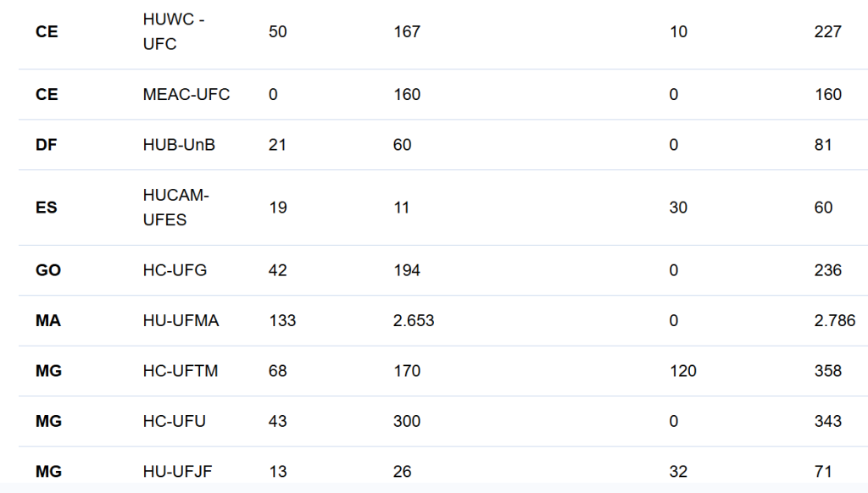Click the total 236 in GO row
868x493 pixels.
(827, 270)
